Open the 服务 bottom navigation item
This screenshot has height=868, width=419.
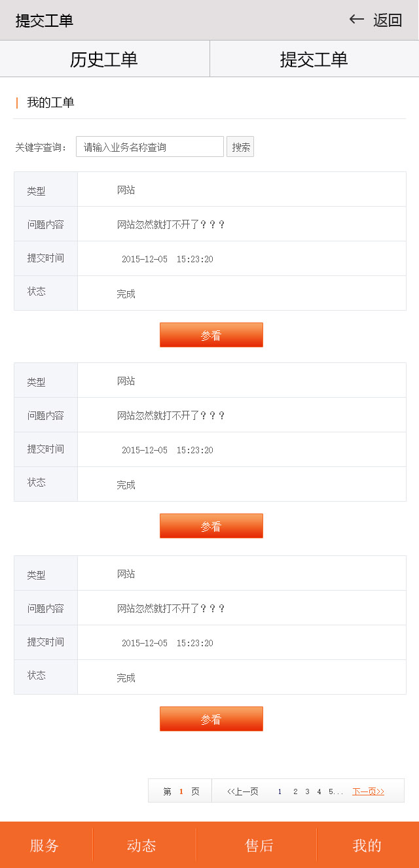tap(45, 845)
